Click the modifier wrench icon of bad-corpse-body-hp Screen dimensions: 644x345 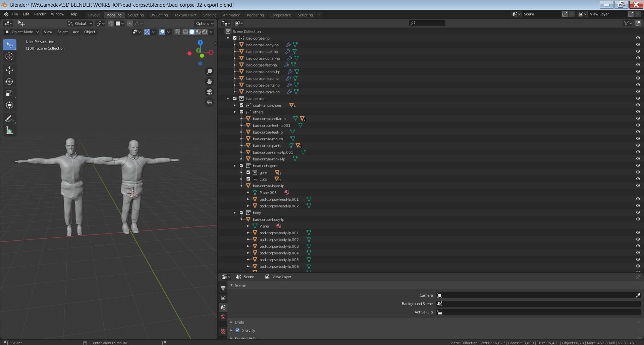(x=288, y=45)
